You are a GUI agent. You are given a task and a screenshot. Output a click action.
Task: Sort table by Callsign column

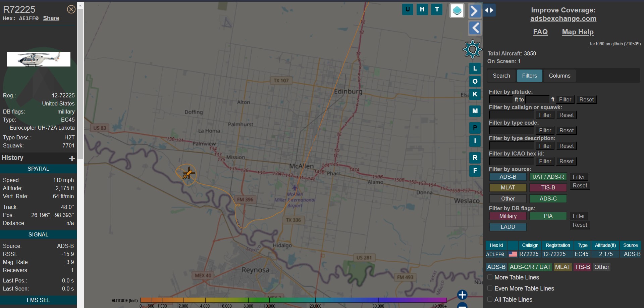coord(530,246)
